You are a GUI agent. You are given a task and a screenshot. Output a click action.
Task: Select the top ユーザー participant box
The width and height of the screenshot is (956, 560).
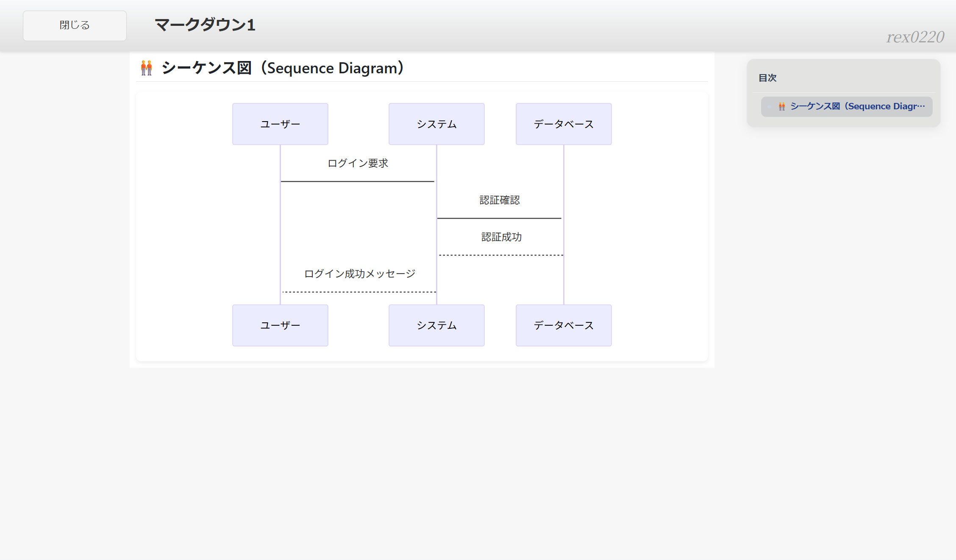(280, 124)
